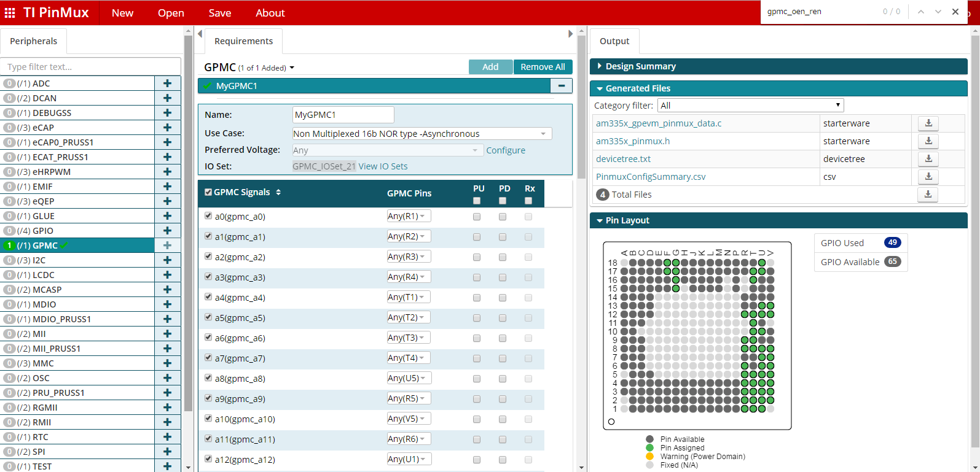Add eQEP using its plus icon
The width and height of the screenshot is (980, 472).
[x=167, y=201]
